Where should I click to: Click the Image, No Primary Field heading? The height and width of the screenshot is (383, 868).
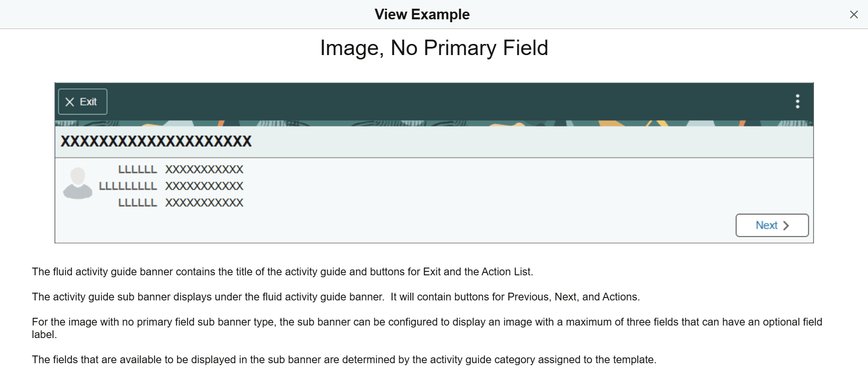click(x=433, y=48)
